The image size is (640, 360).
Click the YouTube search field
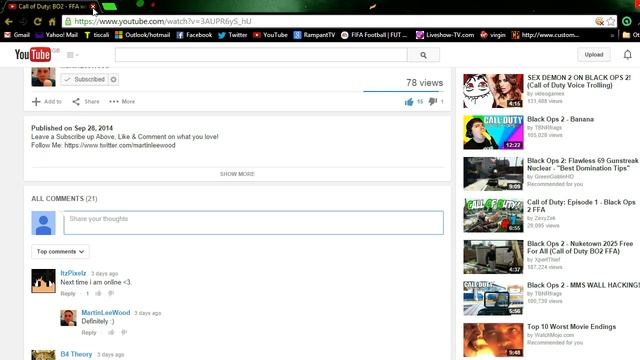(261, 55)
